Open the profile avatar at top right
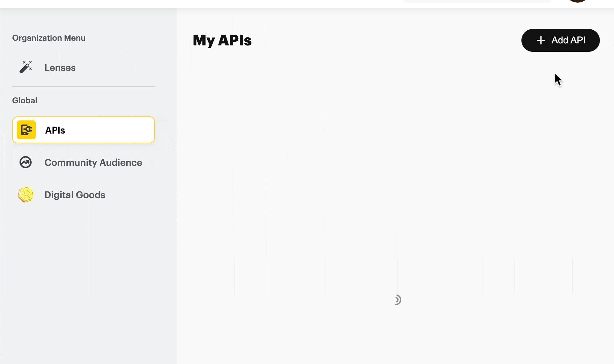The height and width of the screenshot is (364, 614). tap(578, 1)
